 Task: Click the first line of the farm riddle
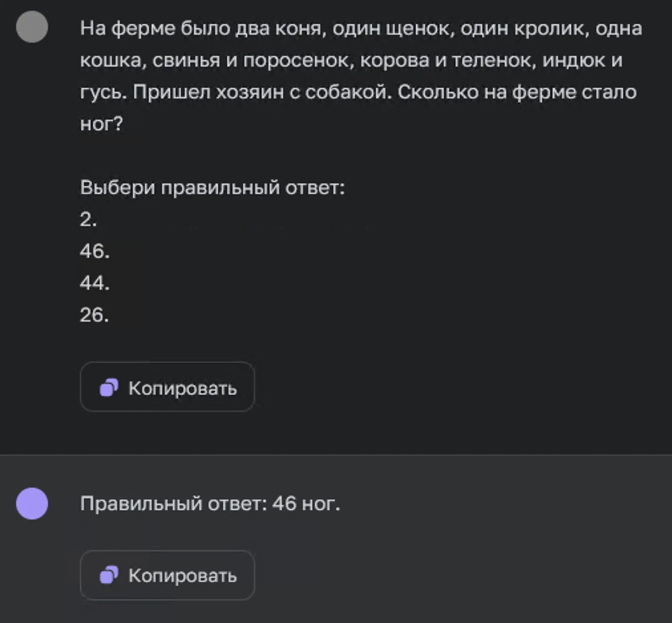[361, 28]
